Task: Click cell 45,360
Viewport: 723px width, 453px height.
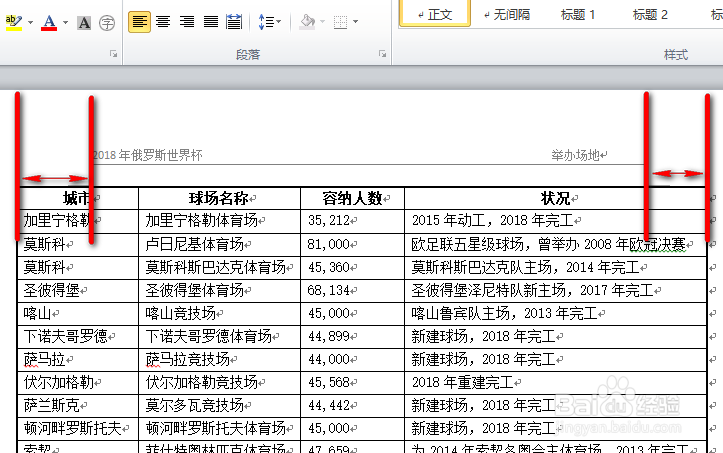Action: click(x=352, y=268)
